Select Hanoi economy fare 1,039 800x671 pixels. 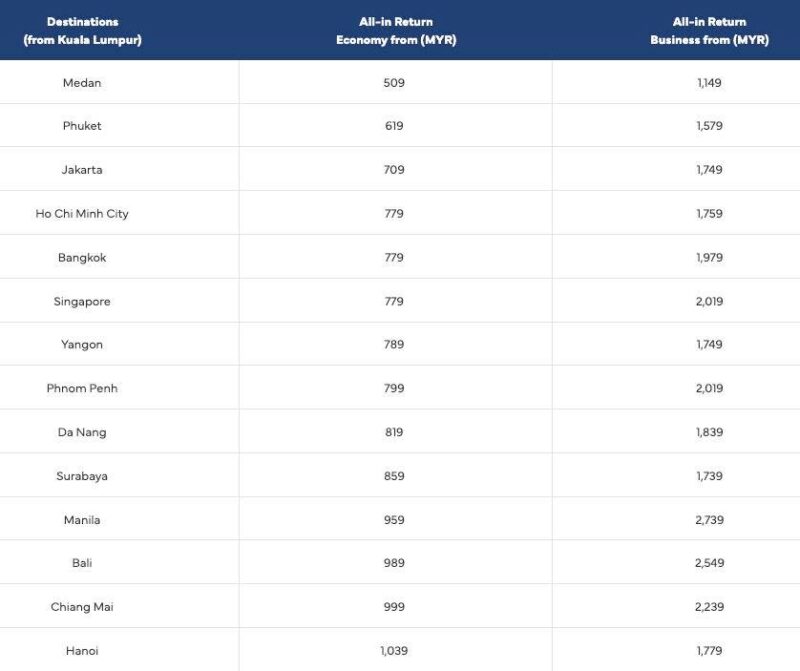394,650
